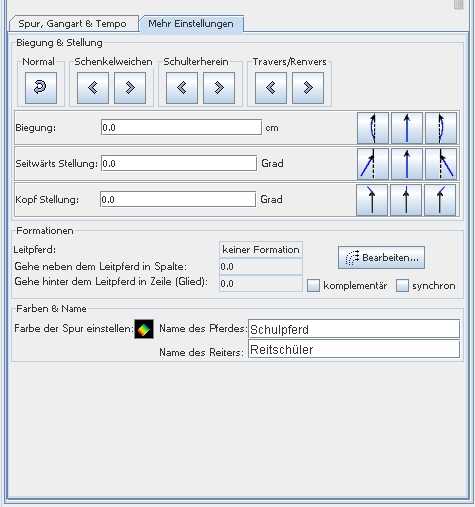The image size is (475, 507).
Task: Set Biegung to left curve icon
Action: point(373,128)
